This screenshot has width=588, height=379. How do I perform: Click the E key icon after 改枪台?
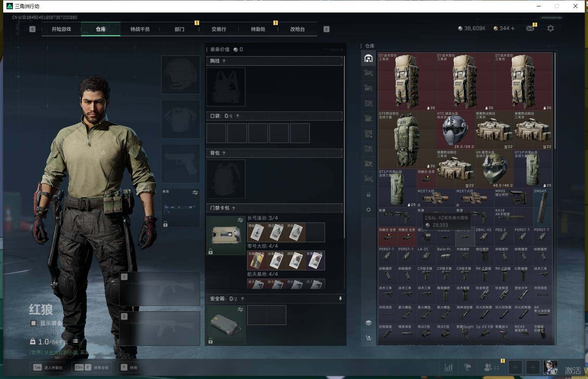[326, 29]
